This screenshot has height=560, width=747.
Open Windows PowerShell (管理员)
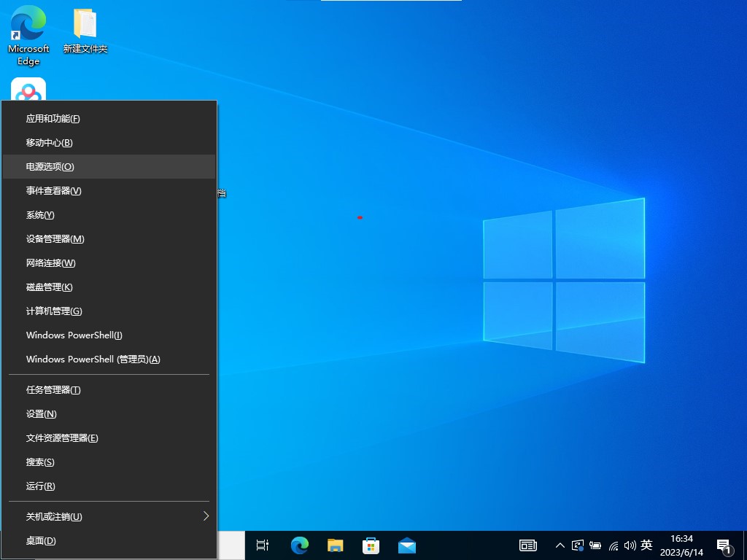click(109, 359)
